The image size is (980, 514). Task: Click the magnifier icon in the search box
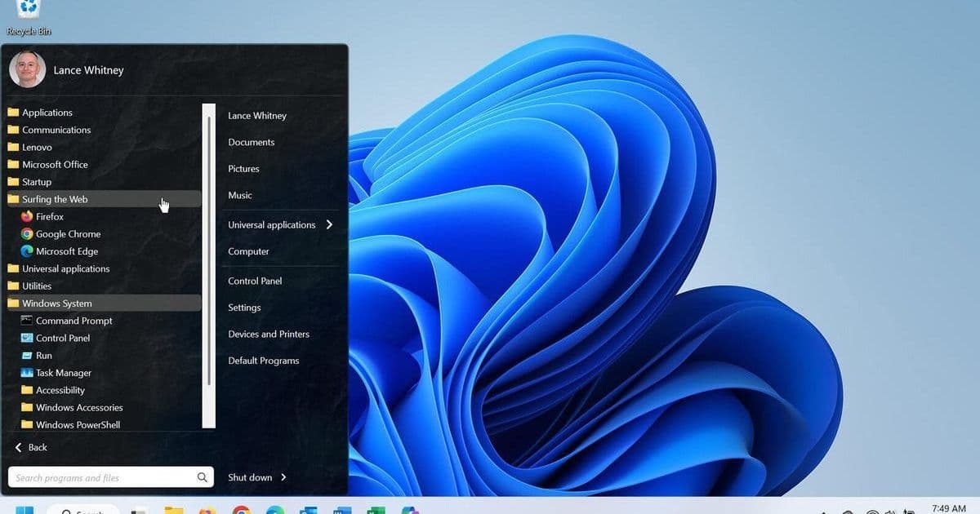coord(202,476)
